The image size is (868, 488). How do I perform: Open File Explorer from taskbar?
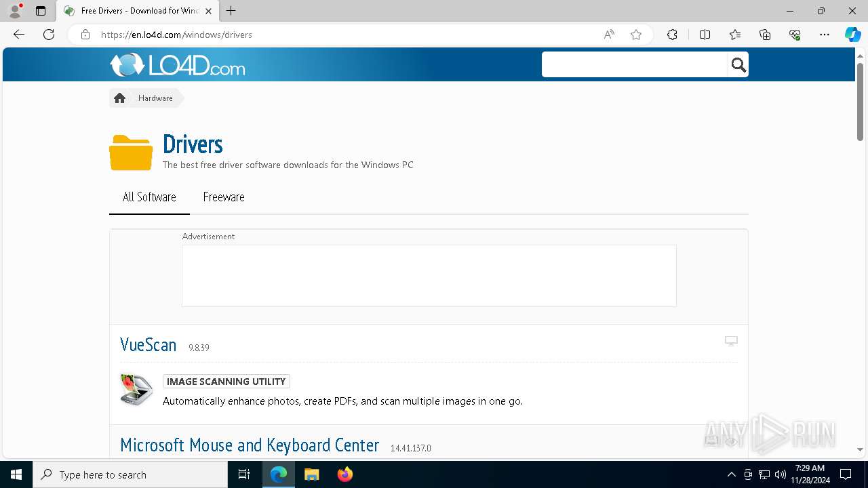(x=311, y=474)
